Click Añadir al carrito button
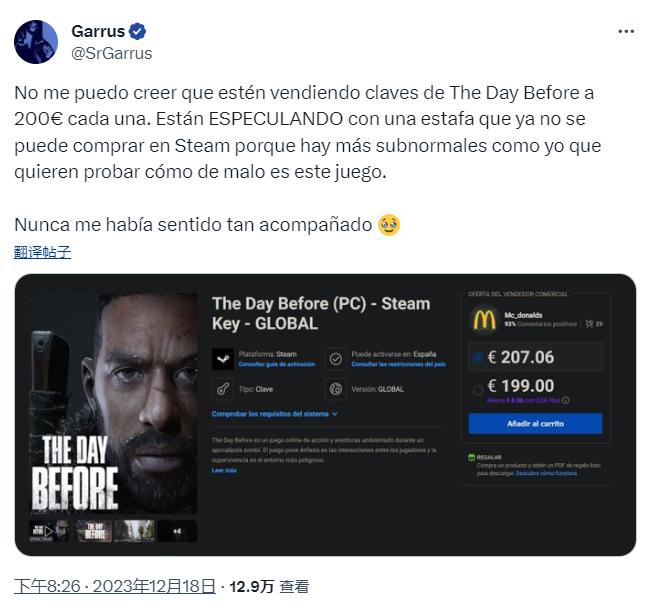The image size is (651, 610). point(535,424)
